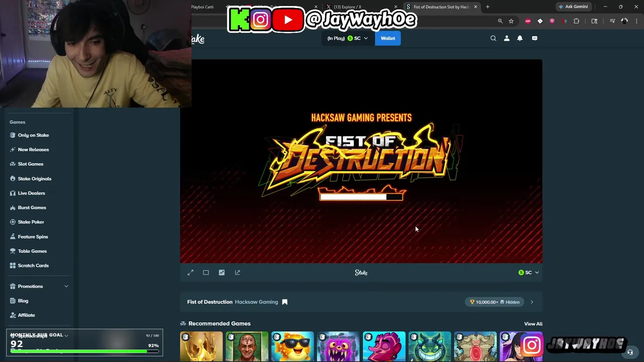
Task: Open the browser media controls icon
Action: (x=612, y=21)
